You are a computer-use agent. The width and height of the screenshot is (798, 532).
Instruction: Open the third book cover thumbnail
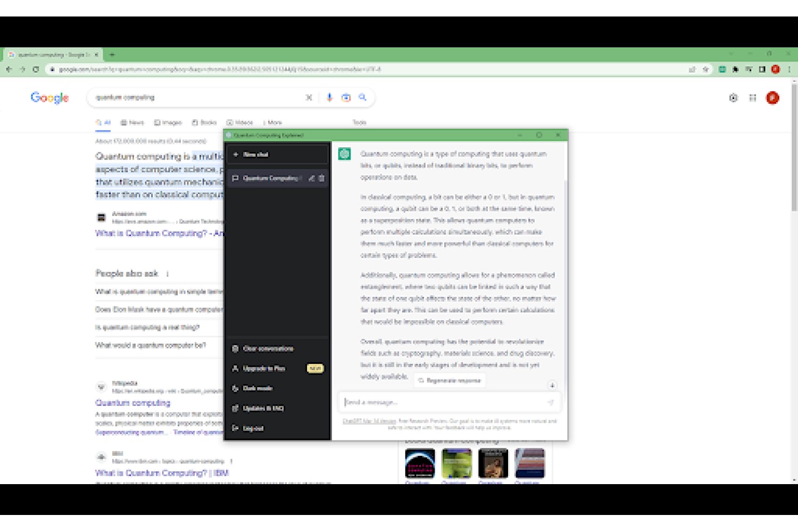click(493, 463)
